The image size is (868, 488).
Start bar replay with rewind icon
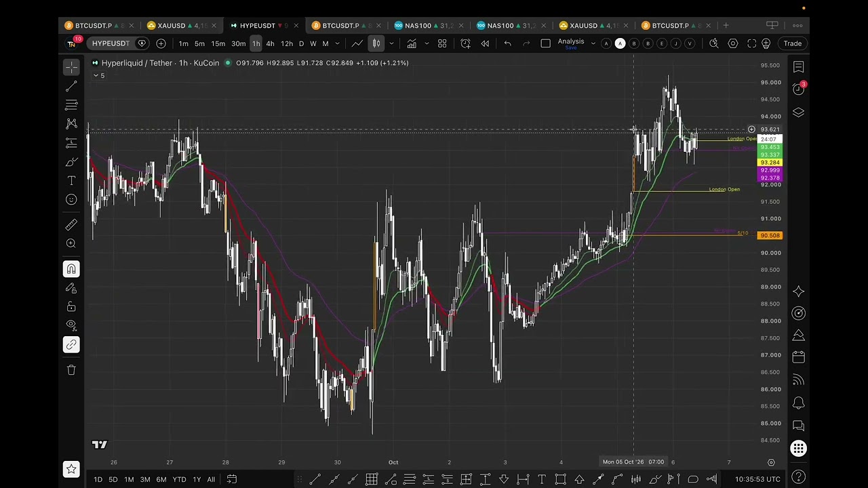click(485, 43)
